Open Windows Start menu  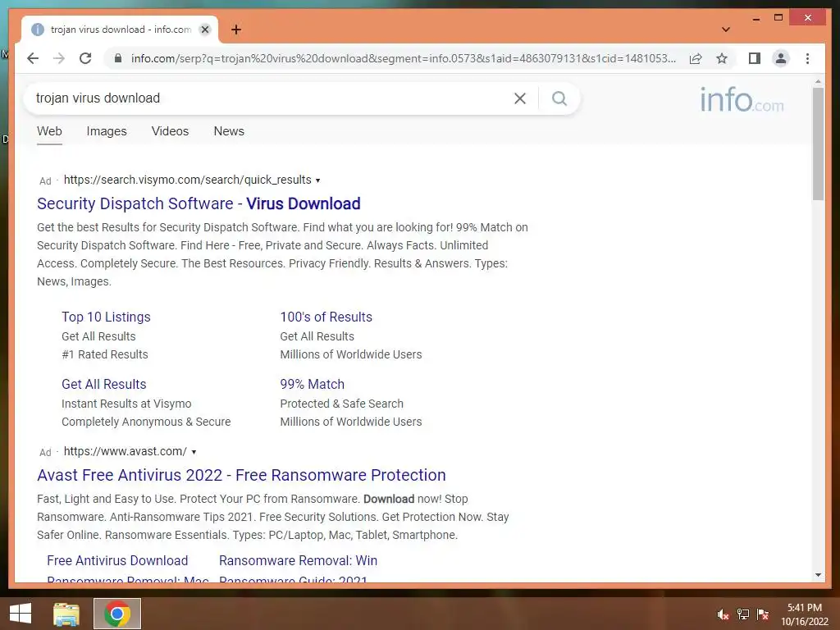click(21, 614)
